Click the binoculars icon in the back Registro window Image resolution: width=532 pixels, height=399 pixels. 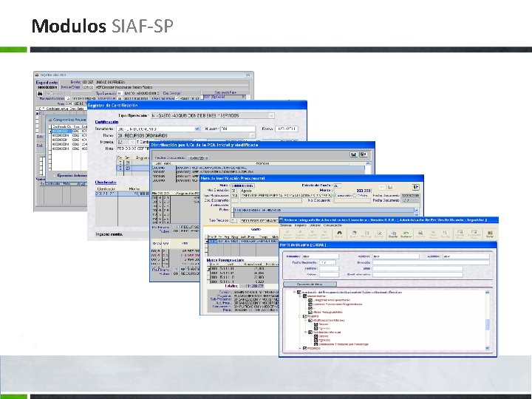click(40, 93)
